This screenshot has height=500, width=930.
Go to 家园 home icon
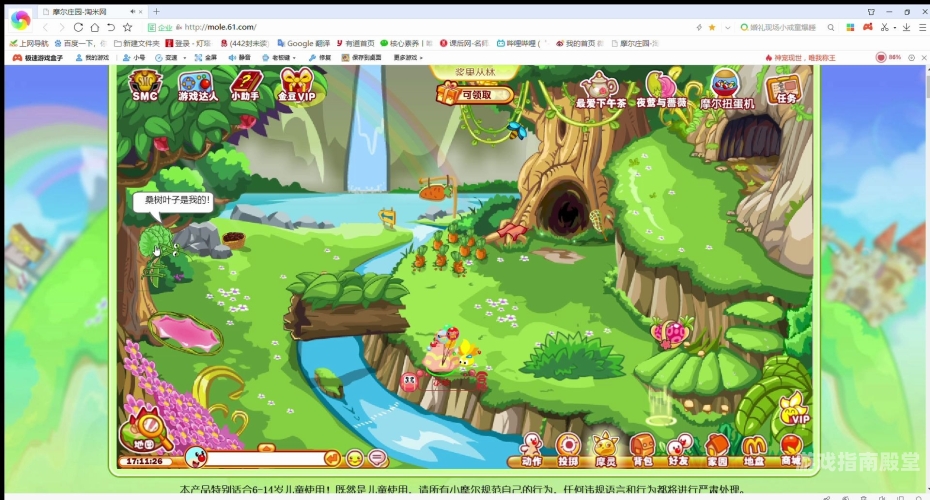point(717,451)
